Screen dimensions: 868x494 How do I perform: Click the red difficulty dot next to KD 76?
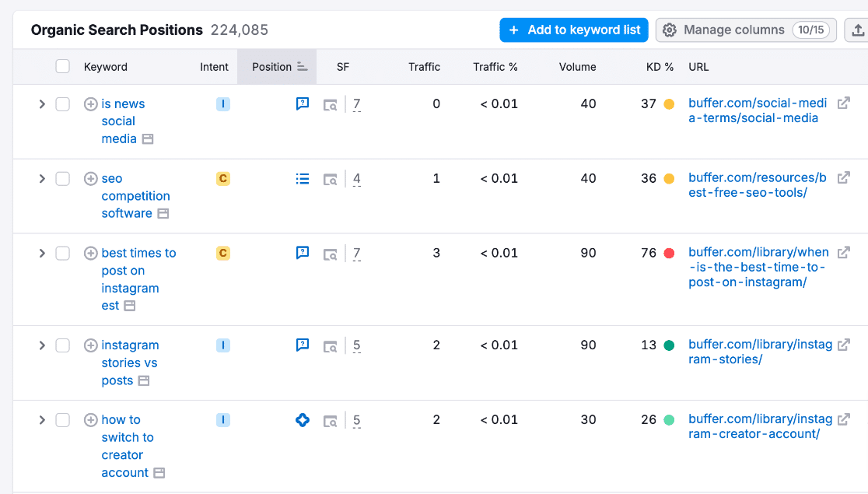(x=670, y=252)
